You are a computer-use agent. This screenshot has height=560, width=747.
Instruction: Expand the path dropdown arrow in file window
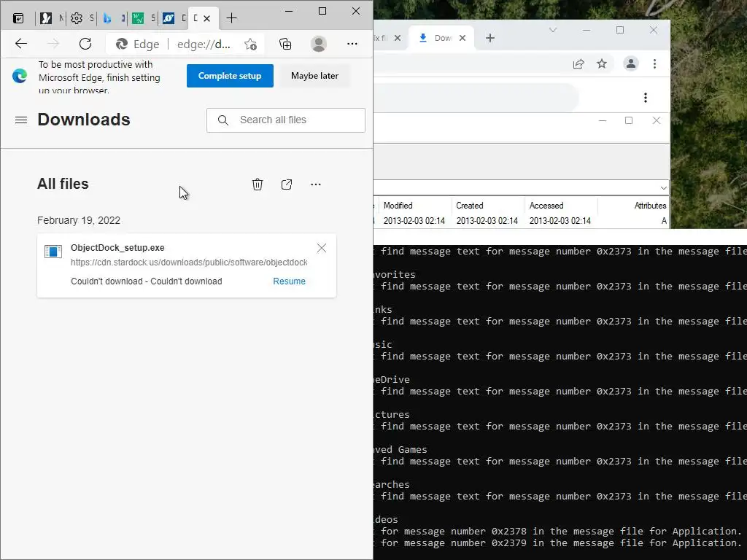[x=663, y=187]
